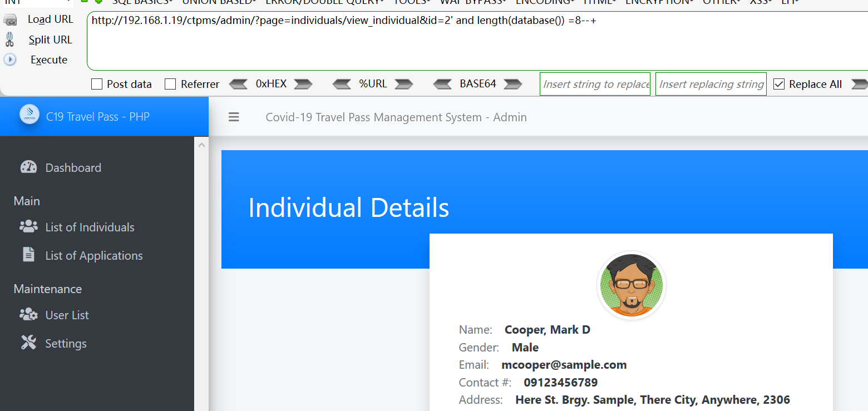Screen dimensions: 868x411
Task: Click the BASE64 label
Action: pyautogui.click(x=478, y=84)
